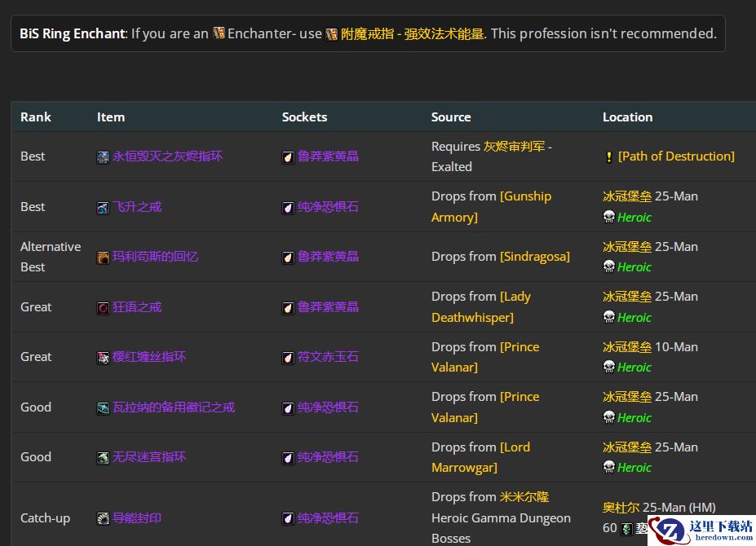Open the 奥杜尔 raid location link

tap(621, 508)
